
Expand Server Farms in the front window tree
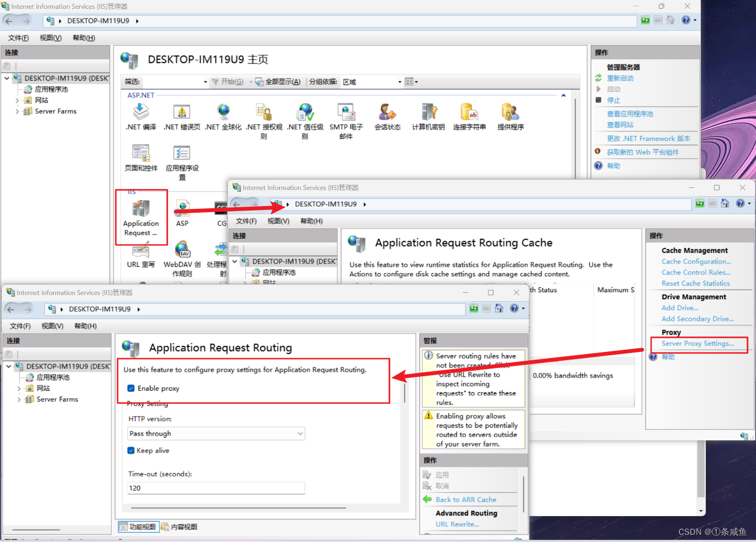[19, 399]
